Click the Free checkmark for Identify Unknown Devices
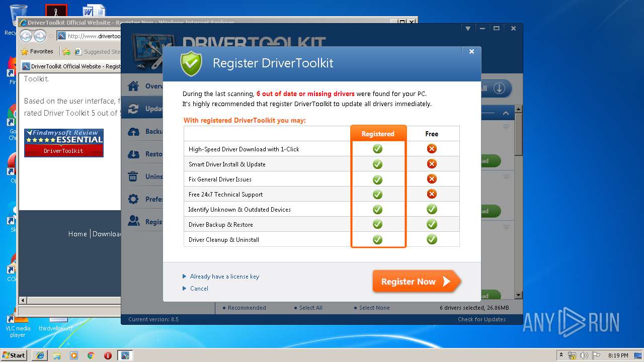 coord(432,209)
